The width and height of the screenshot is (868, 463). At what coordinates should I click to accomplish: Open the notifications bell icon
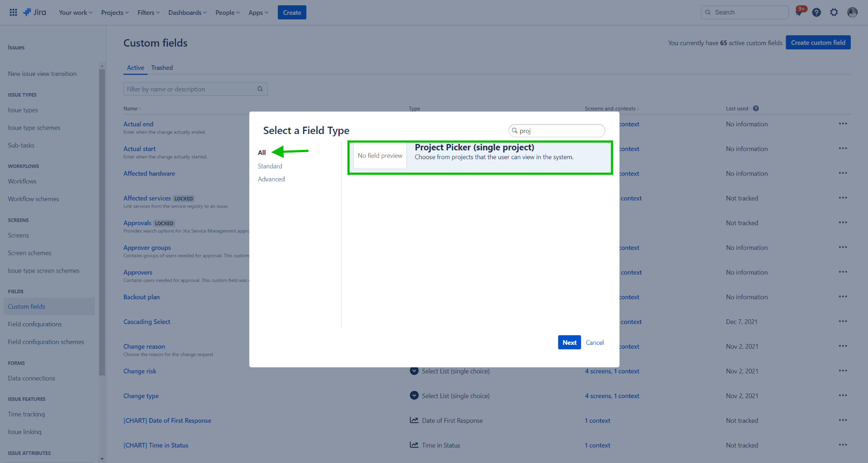(799, 12)
